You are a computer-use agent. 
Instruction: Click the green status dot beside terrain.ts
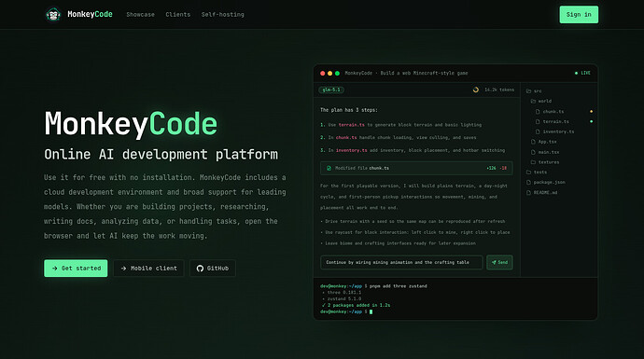tap(592, 121)
